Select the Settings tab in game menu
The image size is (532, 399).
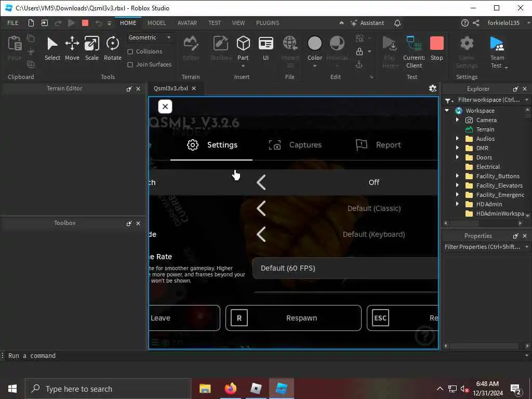pyautogui.click(x=212, y=145)
